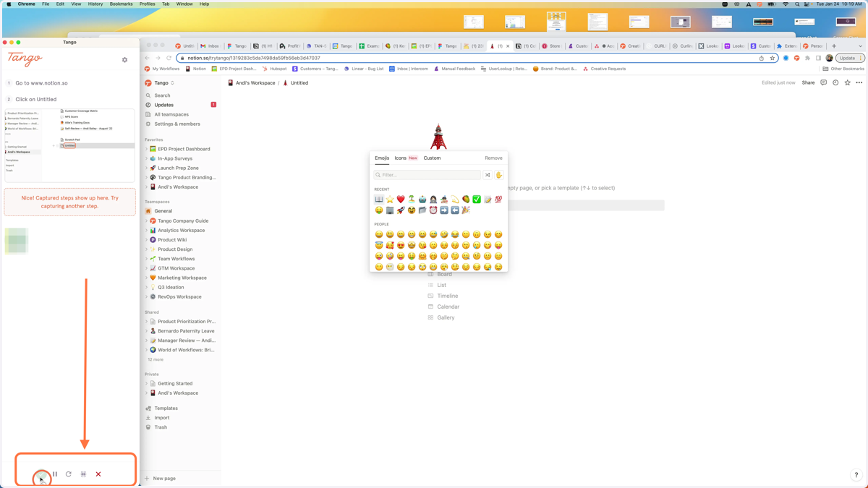Open page comments icon in Notion topbar
The height and width of the screenshot is (488, 868).
823,82
